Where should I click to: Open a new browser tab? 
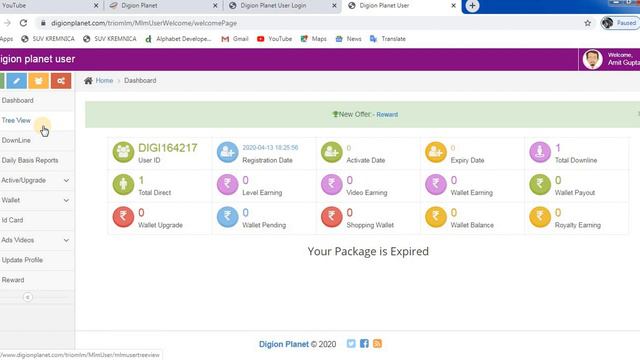click(x=472, y=6)
